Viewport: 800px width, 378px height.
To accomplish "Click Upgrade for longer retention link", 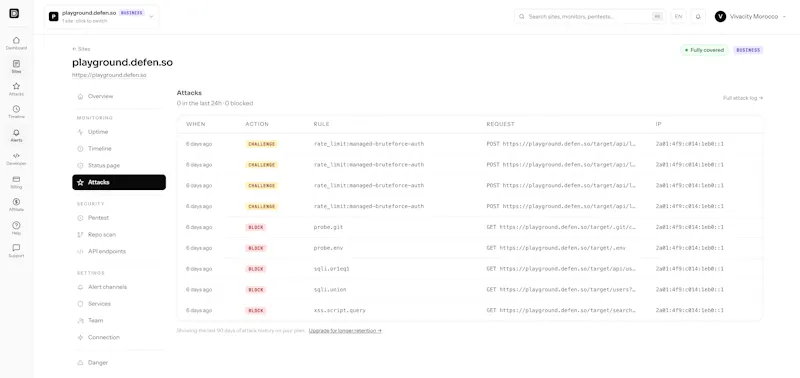I will click(345, 331).
